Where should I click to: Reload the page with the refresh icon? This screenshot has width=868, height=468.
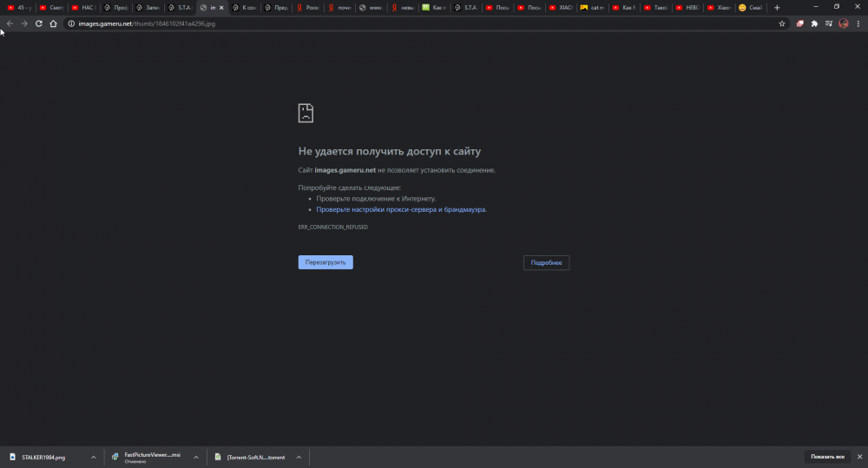coord(39,23)
